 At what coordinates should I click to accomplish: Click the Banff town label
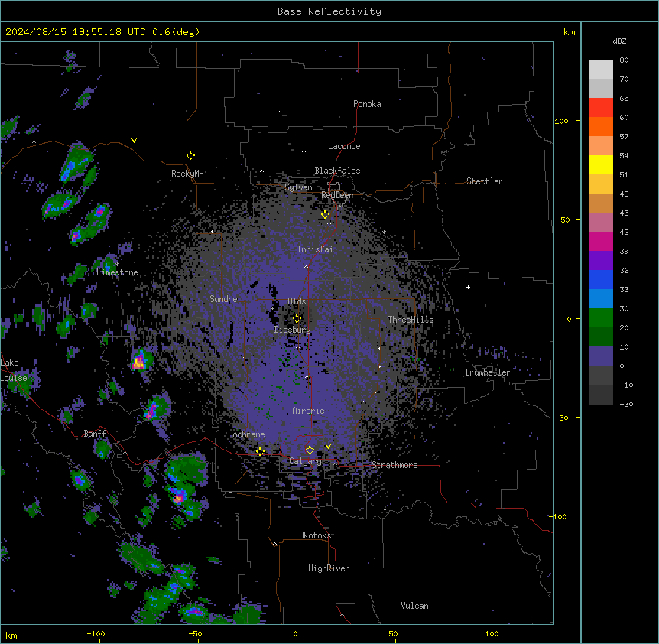[95, 434]
